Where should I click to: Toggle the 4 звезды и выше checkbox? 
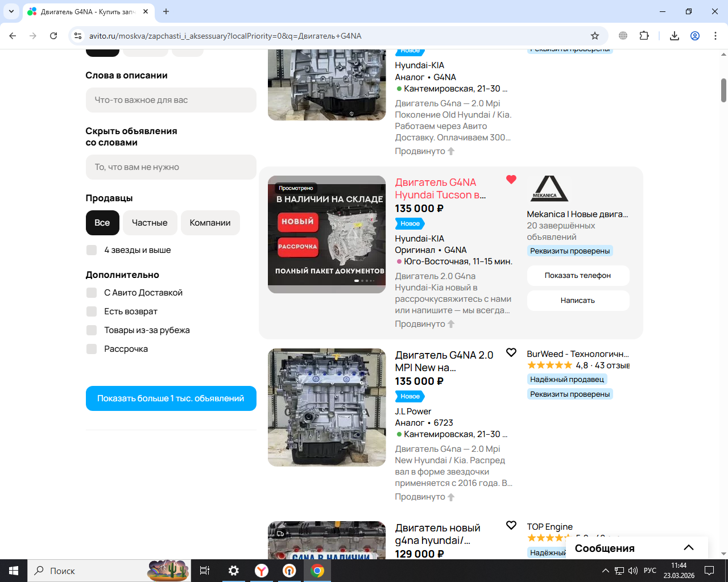pos(92,250)
